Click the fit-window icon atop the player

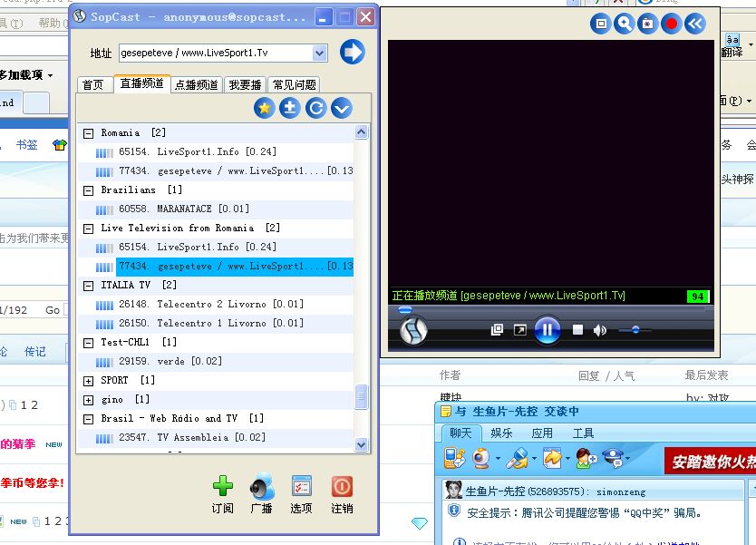click(x=601, y=24)
